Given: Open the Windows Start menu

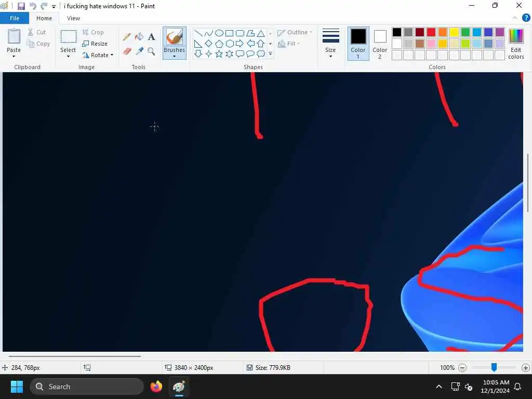Looking at the screenshot, I should [17, 387].
